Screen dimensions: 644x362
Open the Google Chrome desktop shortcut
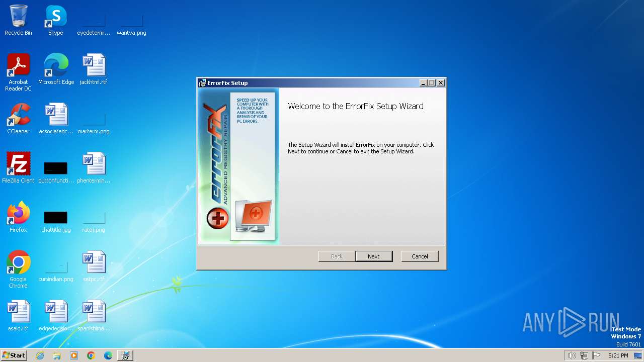18,269
